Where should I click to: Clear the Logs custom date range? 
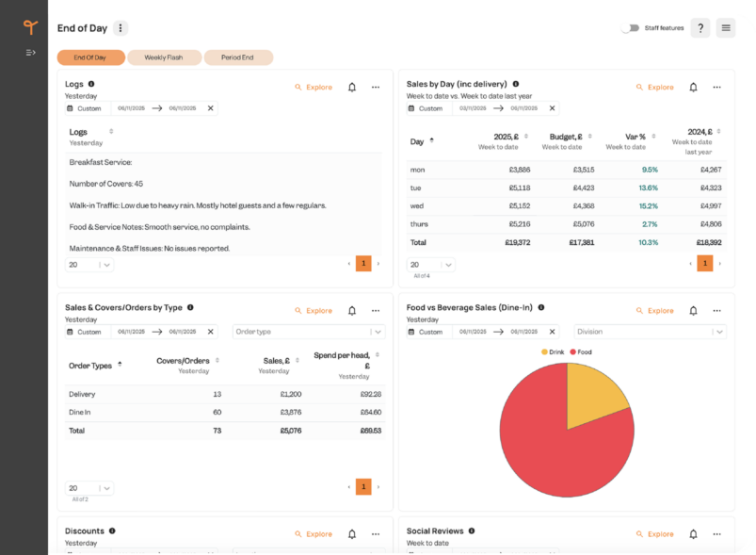pos(210,108)
